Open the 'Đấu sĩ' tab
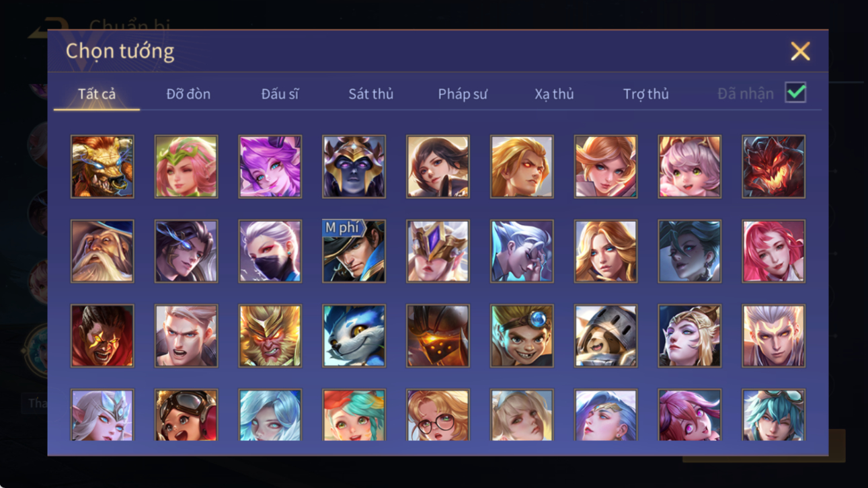 point(280,94)
